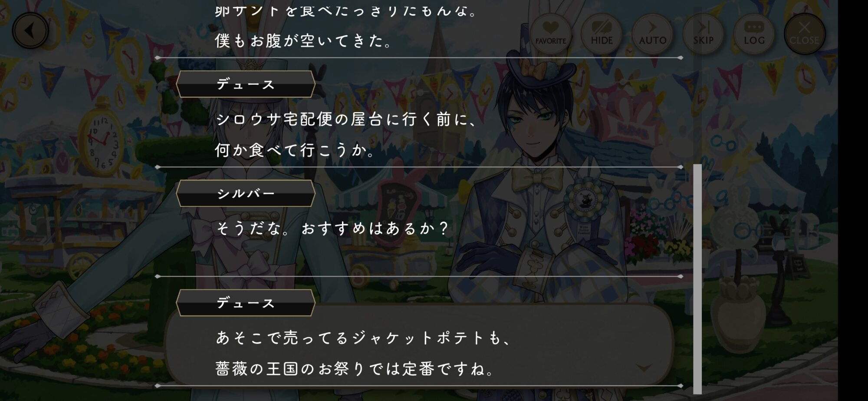Toggle HIDE to conceal dialogue text

click(x=602, y=33)
